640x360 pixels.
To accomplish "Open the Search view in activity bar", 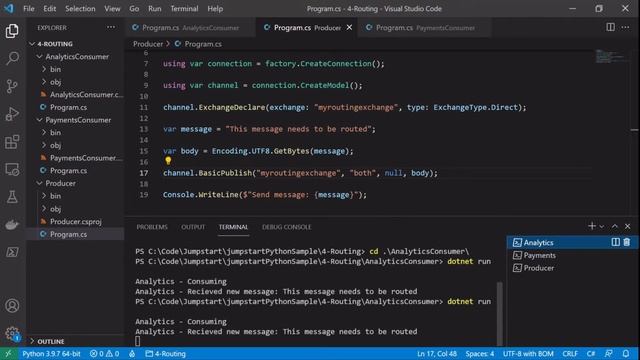I will coord(12,58).
